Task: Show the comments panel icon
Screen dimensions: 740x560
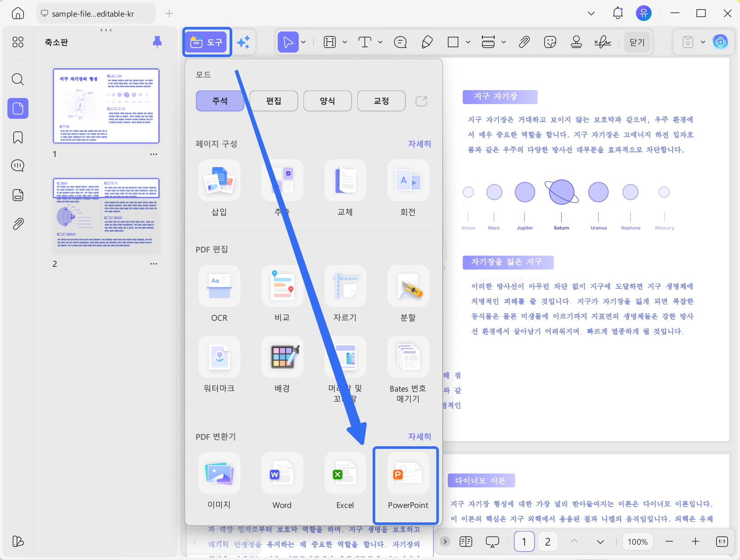Action: coord(18,166)
